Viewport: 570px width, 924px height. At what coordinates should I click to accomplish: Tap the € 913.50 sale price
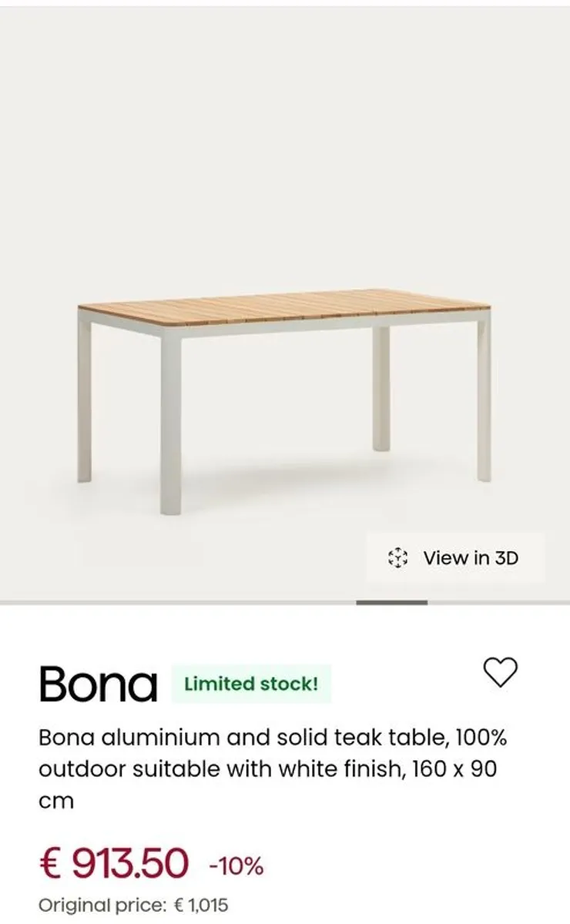click(x=113, y=862)
